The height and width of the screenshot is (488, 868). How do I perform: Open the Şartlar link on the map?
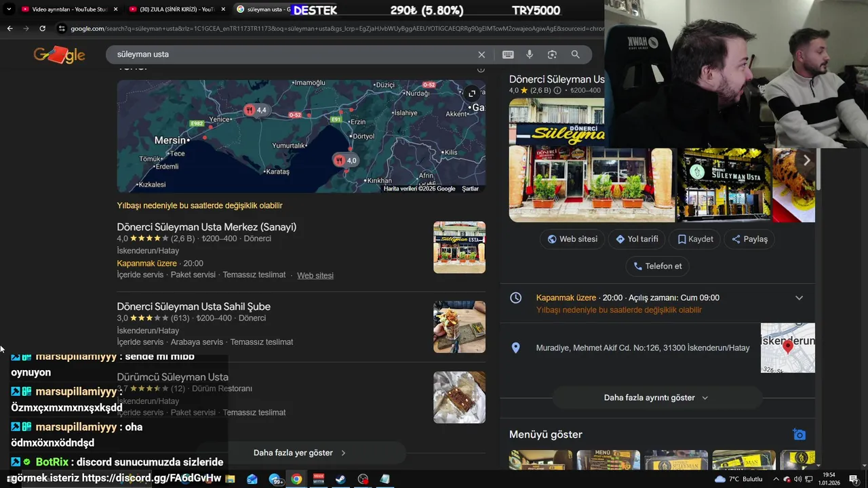470,188
